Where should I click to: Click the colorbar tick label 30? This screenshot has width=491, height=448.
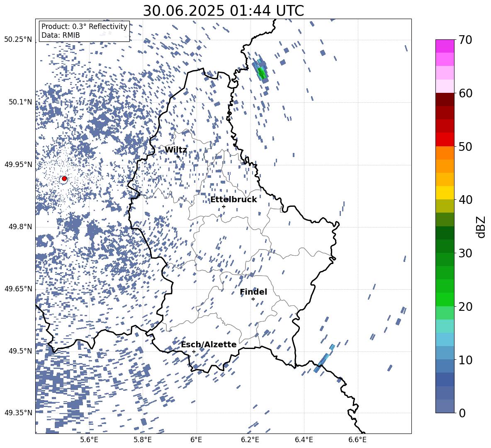coord(465,253)
